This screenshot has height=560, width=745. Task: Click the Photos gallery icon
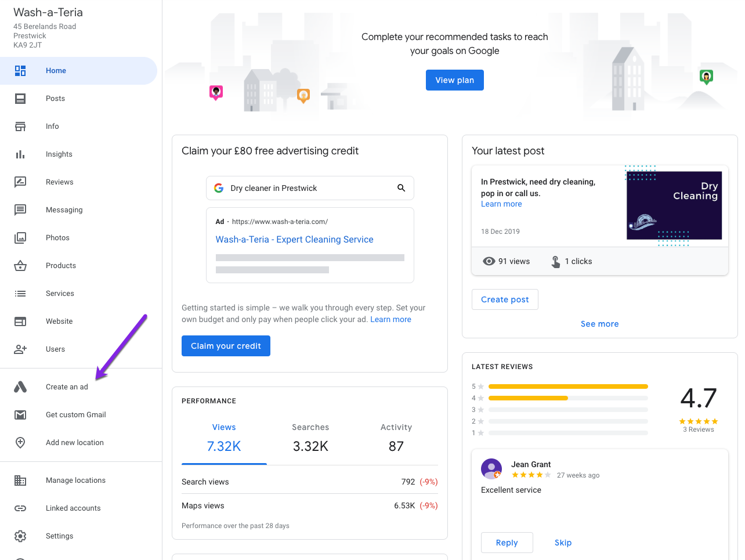[x=20, y=238]
